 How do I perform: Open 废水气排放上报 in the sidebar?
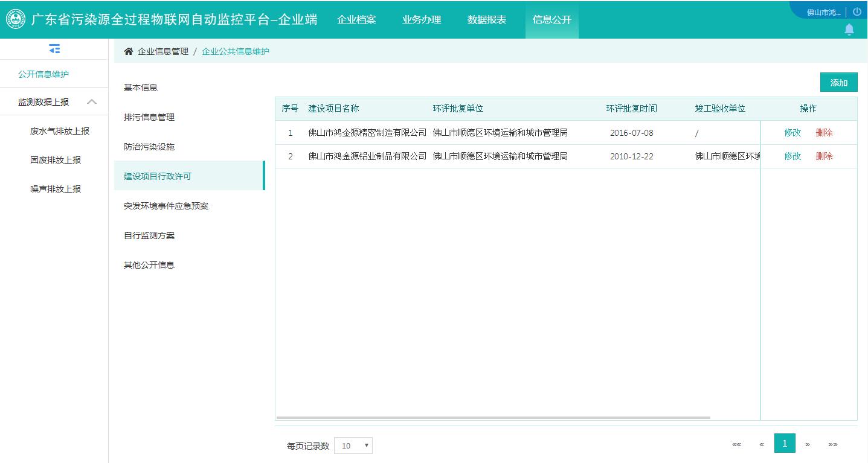click(x=60, y=131)
